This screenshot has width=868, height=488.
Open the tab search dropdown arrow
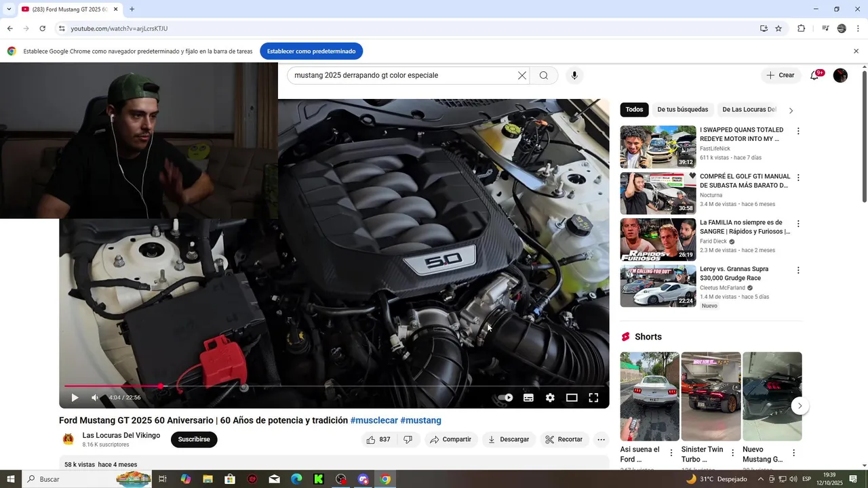click(9, 9)
